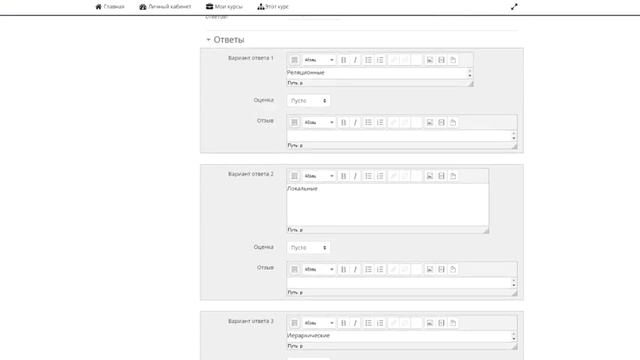Toggle toolbar rows in Вариант ответа 2 editor

point(294,176)
